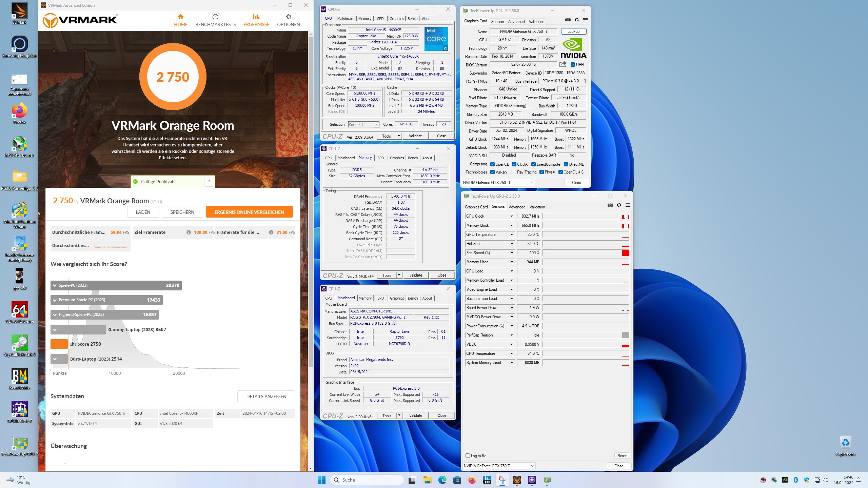
Task: Open AIDA64 Extreme desktop shortcut
Action: (19, 312)
